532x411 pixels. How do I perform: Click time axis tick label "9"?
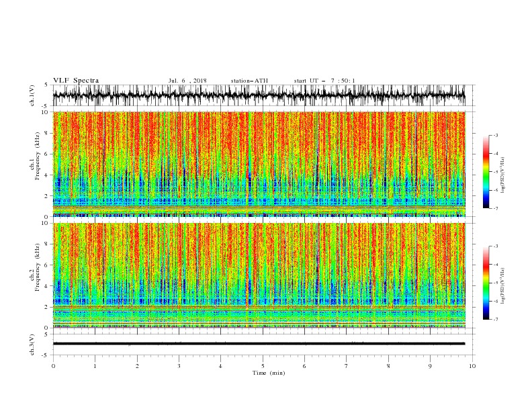430,366
